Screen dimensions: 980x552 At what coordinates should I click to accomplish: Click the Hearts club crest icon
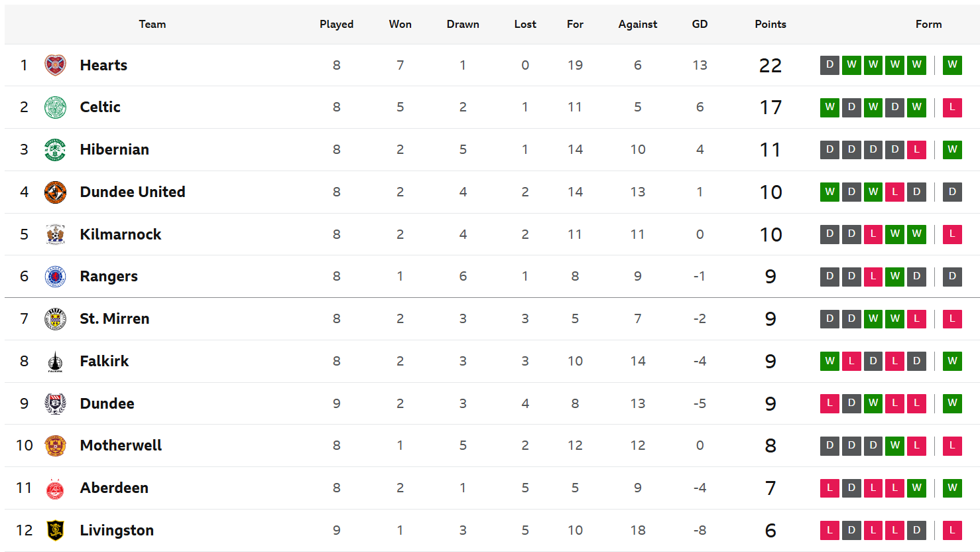(55, 65)
